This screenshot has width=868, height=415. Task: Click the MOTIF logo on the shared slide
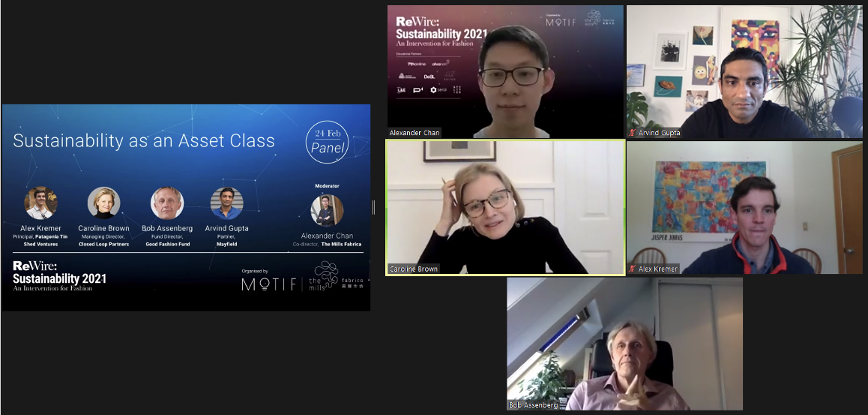pos(270,284)
